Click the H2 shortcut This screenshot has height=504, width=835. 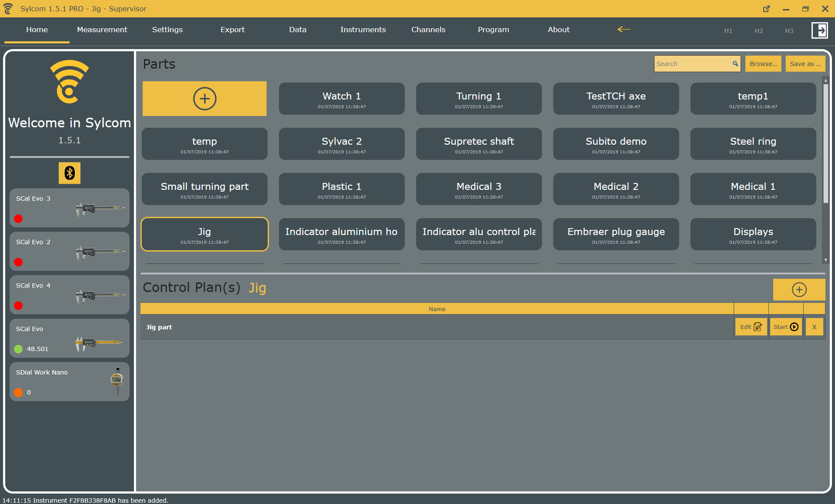coord(758,31)
